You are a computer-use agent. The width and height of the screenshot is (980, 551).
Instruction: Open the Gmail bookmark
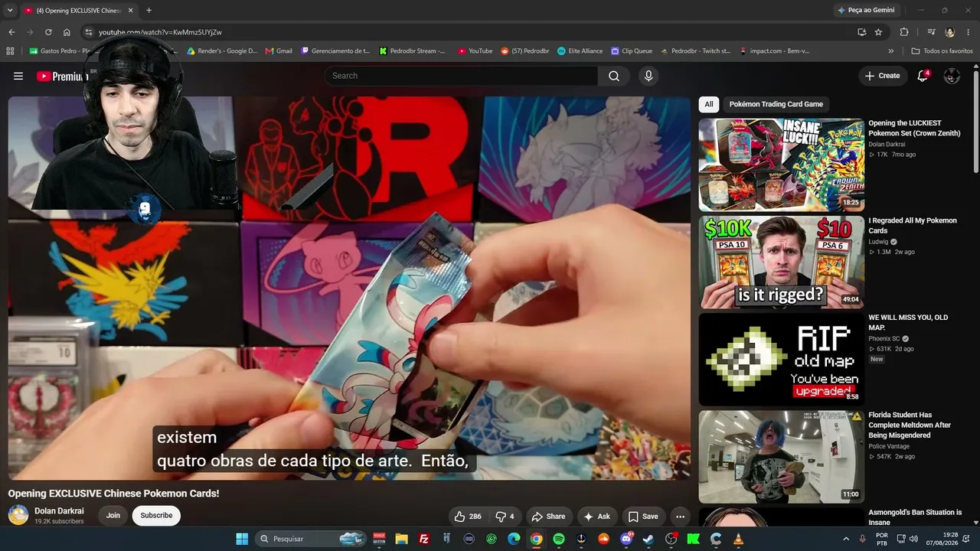pyautogui.click(x=279, y=51)
